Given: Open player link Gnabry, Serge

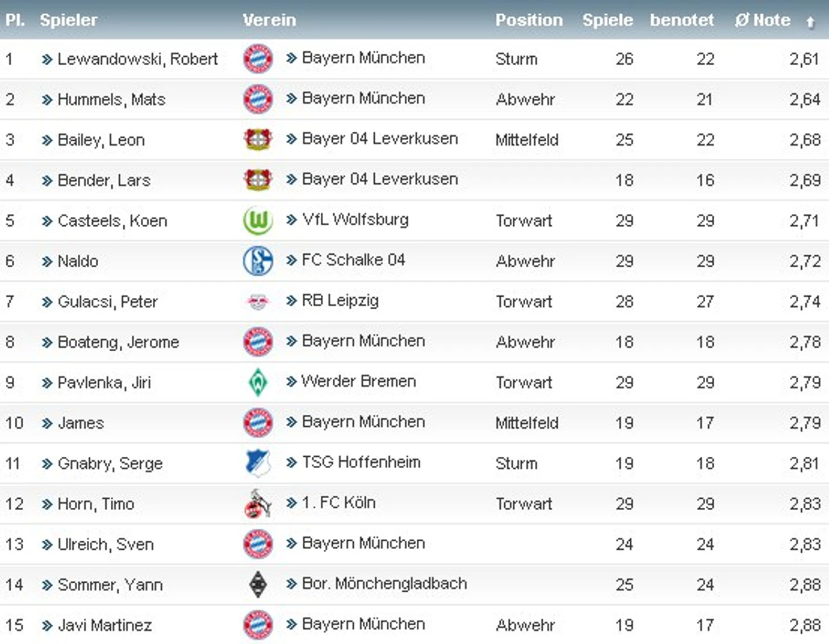Looking at the screenshot, I should (110, 464).
